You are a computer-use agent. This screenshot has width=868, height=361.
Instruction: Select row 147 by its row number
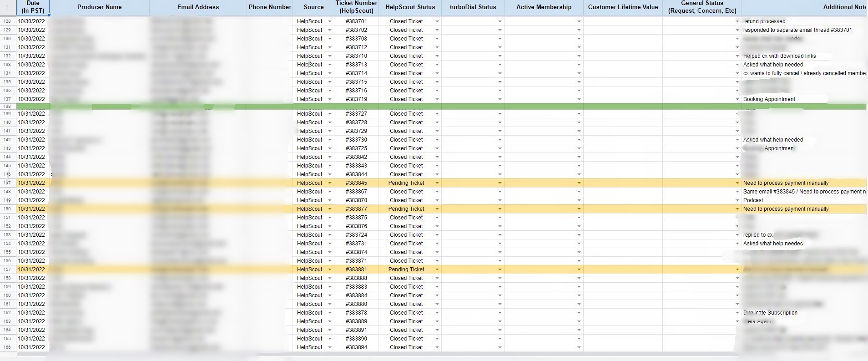(7, 183)
